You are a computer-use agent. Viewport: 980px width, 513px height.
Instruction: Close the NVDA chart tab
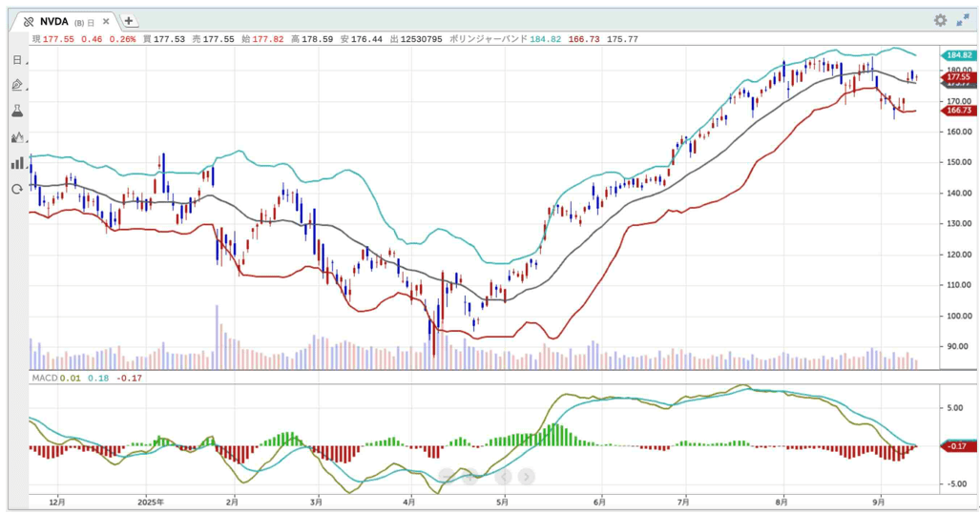[x=108, y=21]
